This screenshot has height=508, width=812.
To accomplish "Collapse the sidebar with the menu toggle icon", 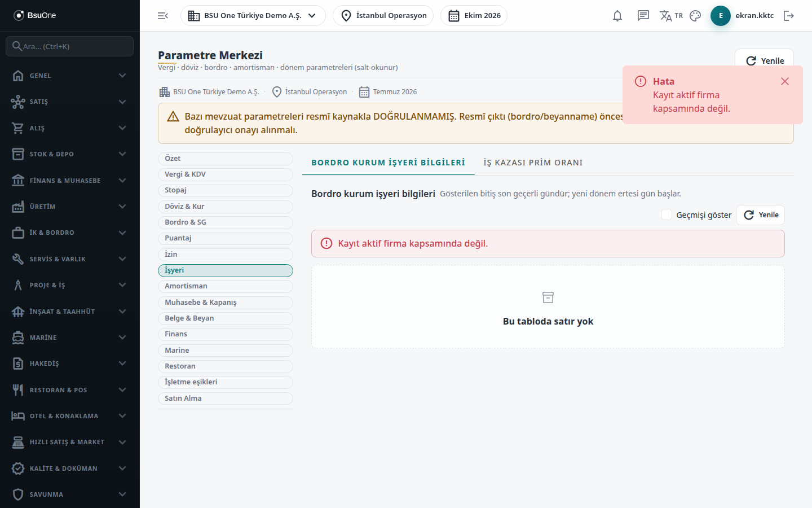I will (163, 16).
